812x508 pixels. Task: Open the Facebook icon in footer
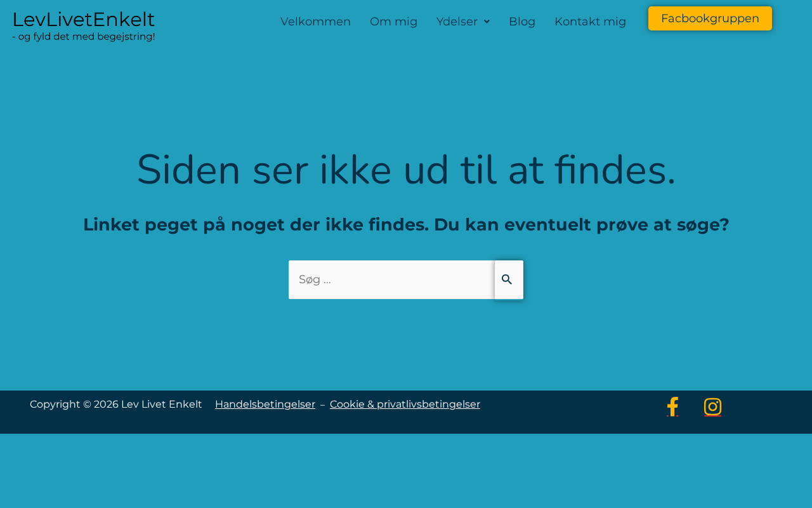tap(672, 406)
